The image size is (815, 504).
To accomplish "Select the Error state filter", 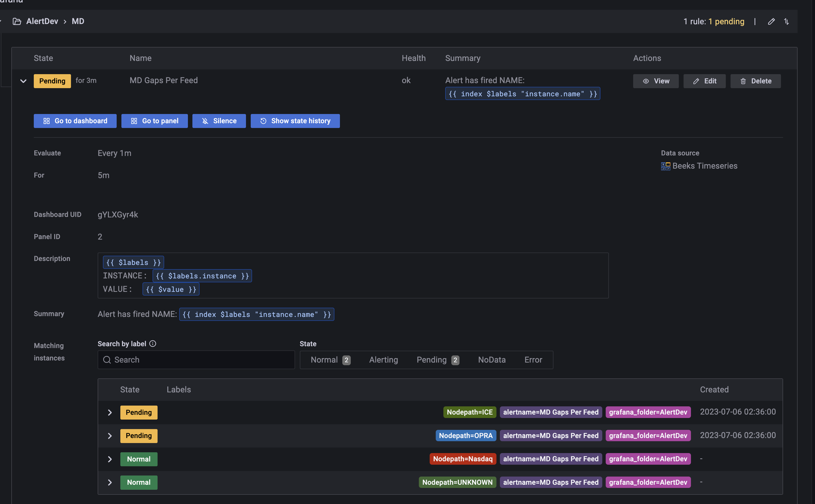I will [x=533, y=360].
